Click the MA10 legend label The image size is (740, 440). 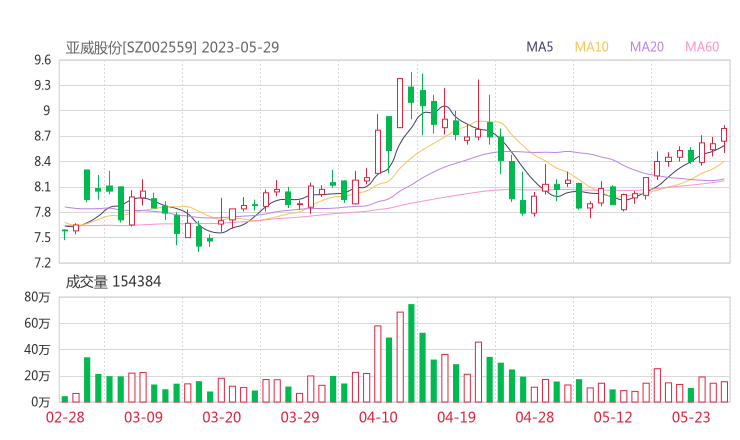[591, 47]
